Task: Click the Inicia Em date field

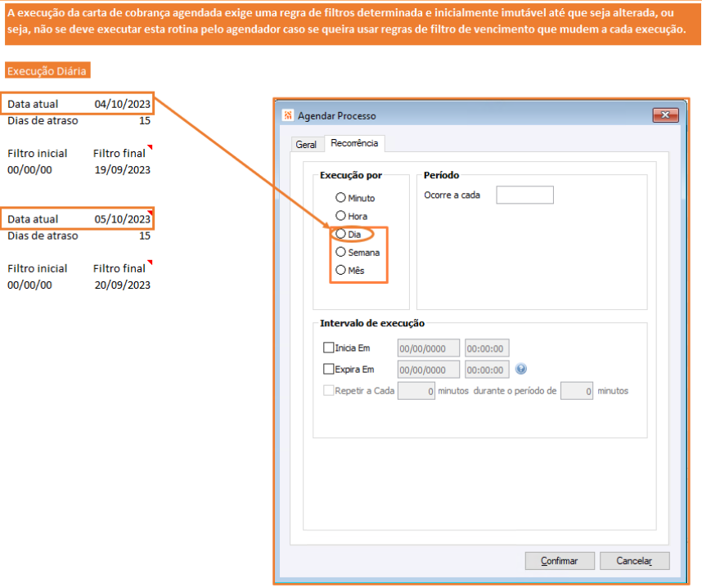Action: (429, 348)
